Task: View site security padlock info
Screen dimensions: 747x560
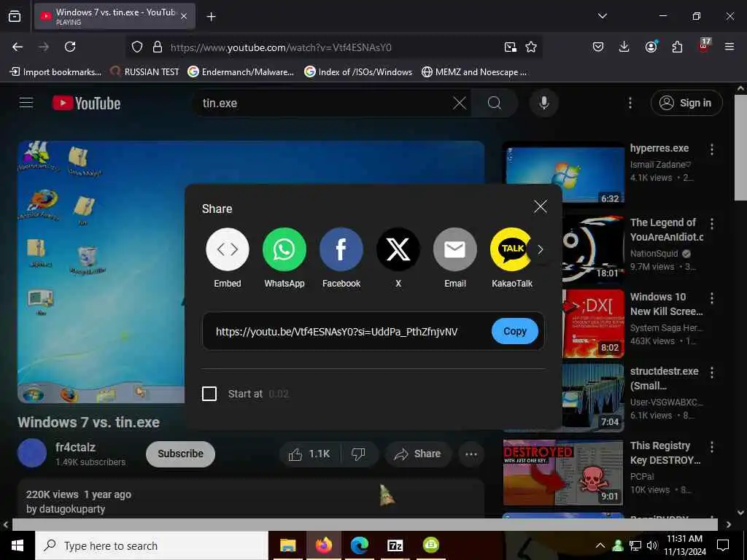Action: 158,47
